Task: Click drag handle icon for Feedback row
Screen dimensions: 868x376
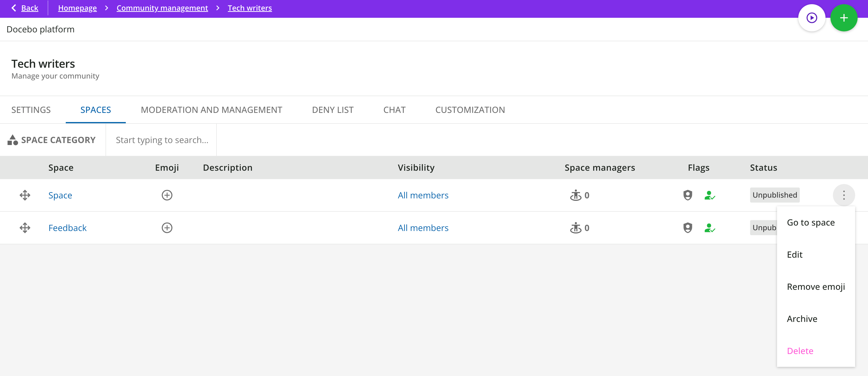Action: click(25, 228)
